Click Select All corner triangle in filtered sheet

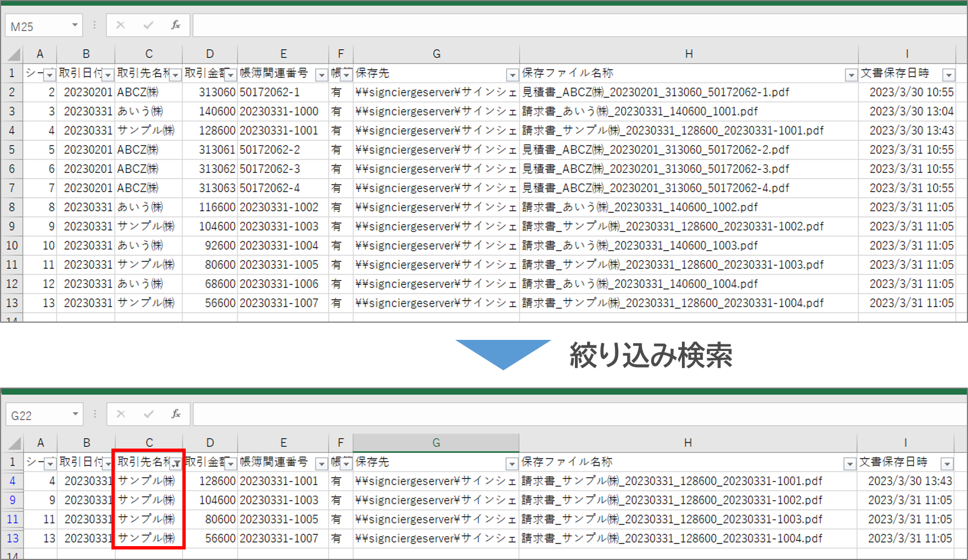pyautogui.click(x=14, y=443)
